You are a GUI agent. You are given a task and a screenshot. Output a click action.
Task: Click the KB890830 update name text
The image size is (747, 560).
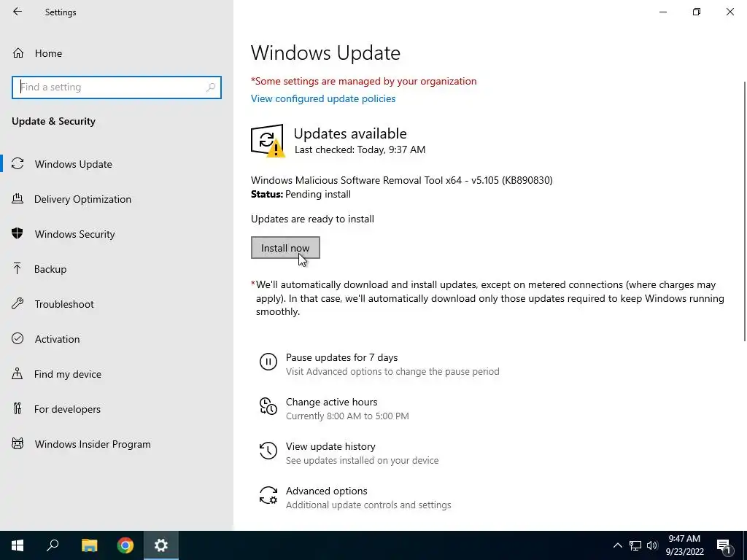[x=402, y=180]
